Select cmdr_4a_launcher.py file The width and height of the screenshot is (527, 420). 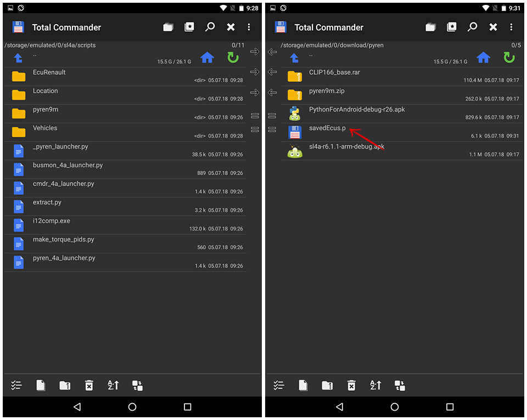pyautogui.click(x=125, y=187)
